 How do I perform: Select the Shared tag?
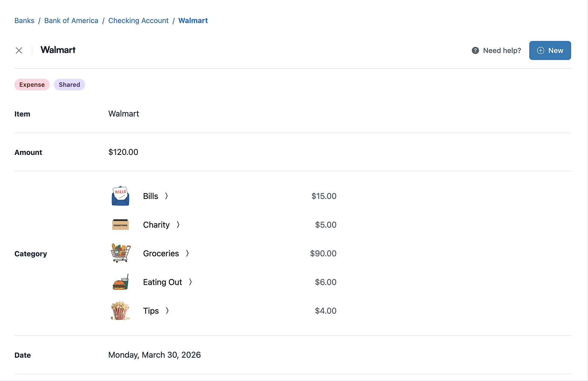[69, 84]
